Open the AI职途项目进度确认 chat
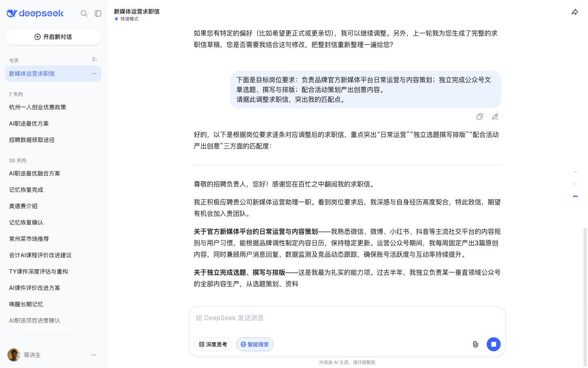This screenshot has height=368, width=588. click(x=53, y=321)
